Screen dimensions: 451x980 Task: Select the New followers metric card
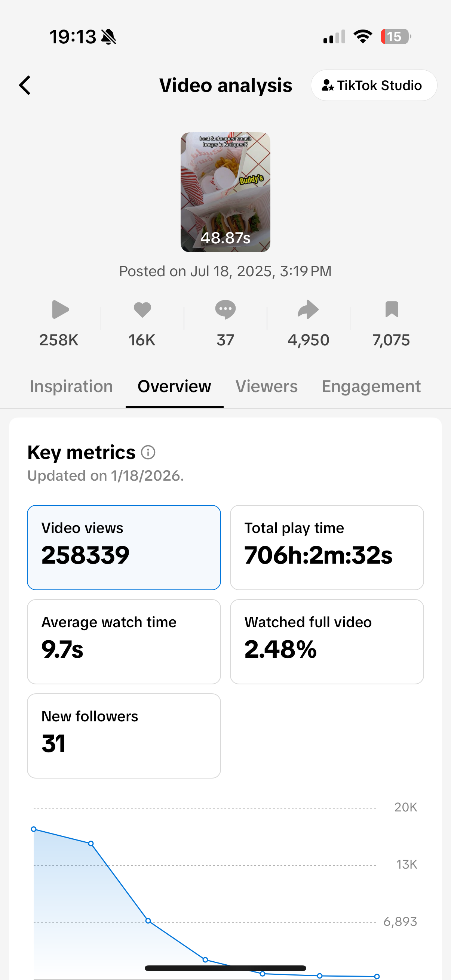(124, 736)
